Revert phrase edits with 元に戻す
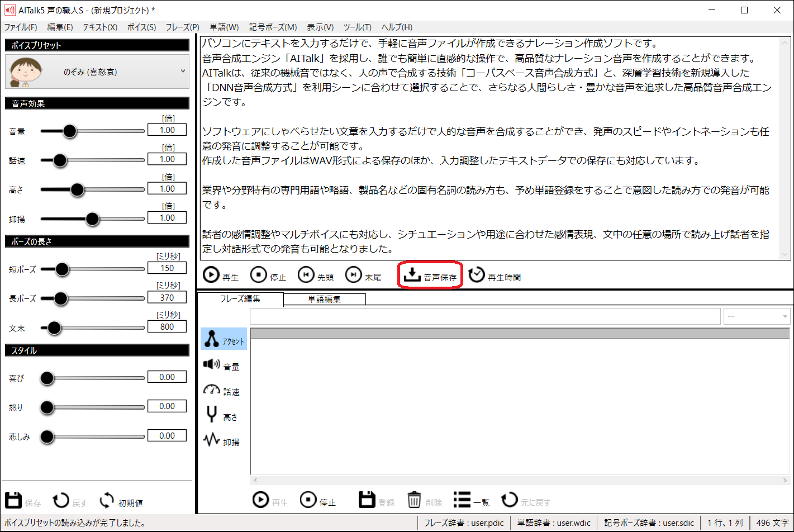Viewport: 794px width, 532px height. [526, 500]
